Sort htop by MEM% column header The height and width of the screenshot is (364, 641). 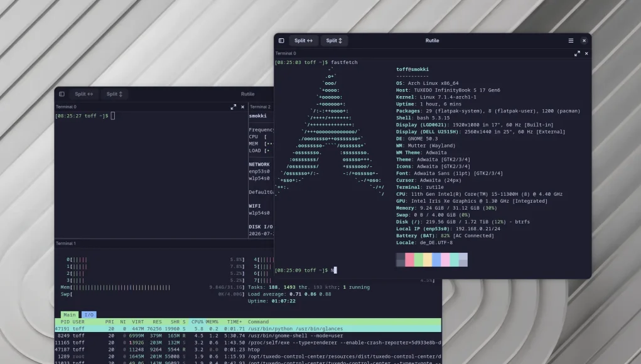(212, 322)
